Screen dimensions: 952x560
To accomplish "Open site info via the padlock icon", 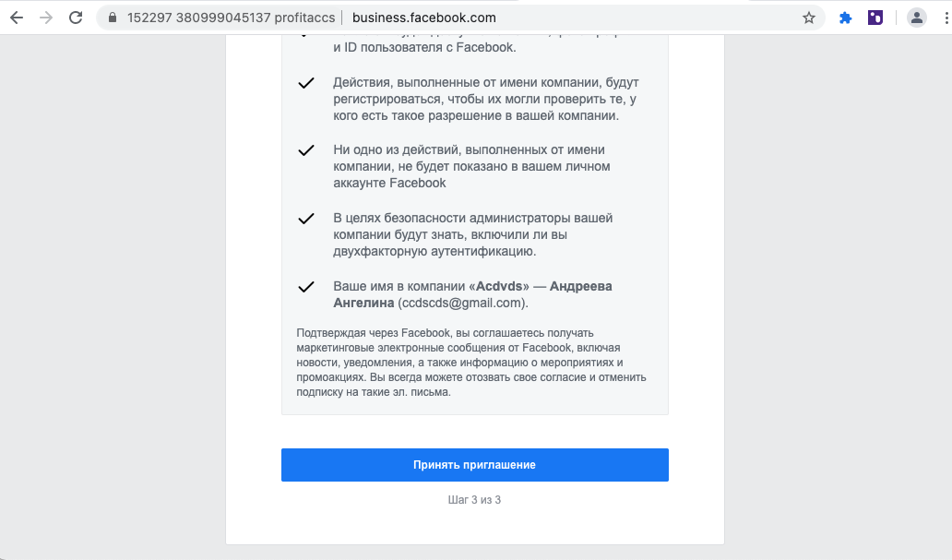I will (x=113, y=18).
